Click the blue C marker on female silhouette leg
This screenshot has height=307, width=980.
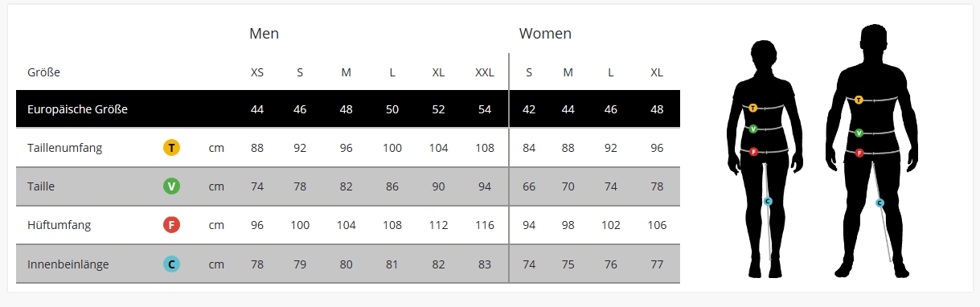click(x=768, y=201)
